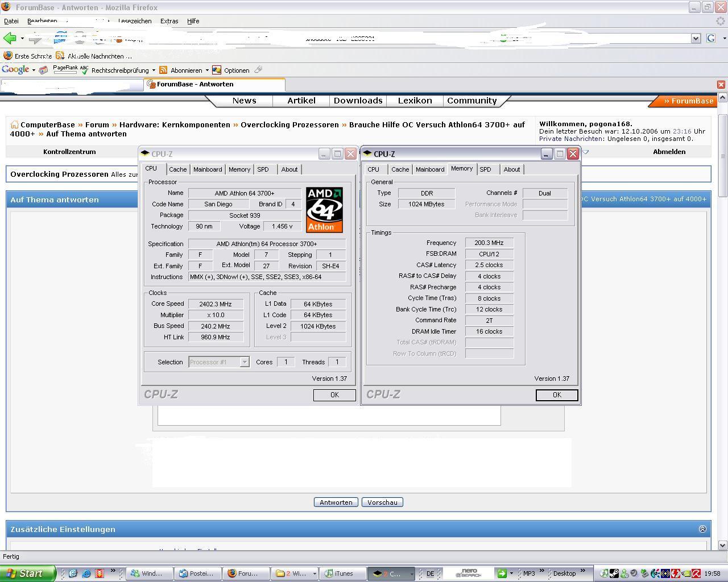This screenshot has height=582, width=728.
Task: Click the Windows Start button
Action: (x=27, y=573)
